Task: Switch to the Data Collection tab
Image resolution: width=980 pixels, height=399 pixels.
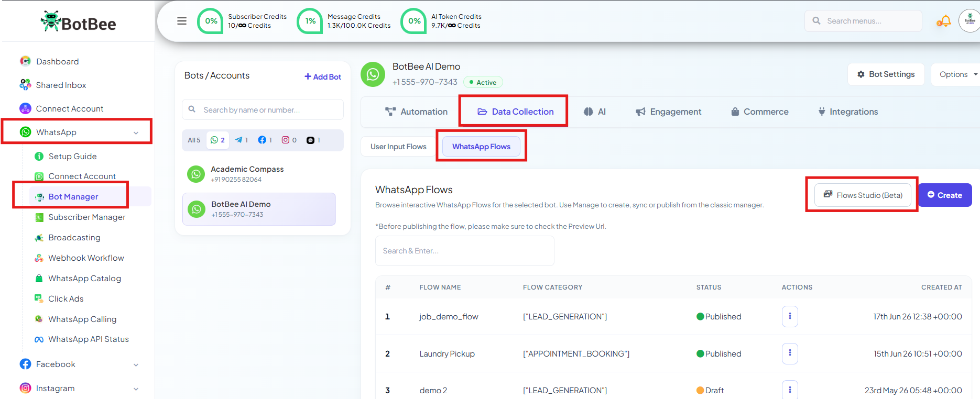Action: (x=515, y=112)
